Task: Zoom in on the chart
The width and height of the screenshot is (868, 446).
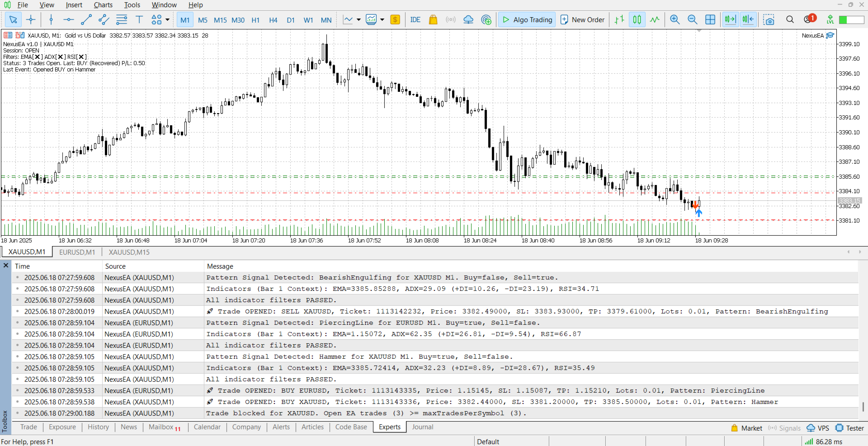Action: pos(675,20)
